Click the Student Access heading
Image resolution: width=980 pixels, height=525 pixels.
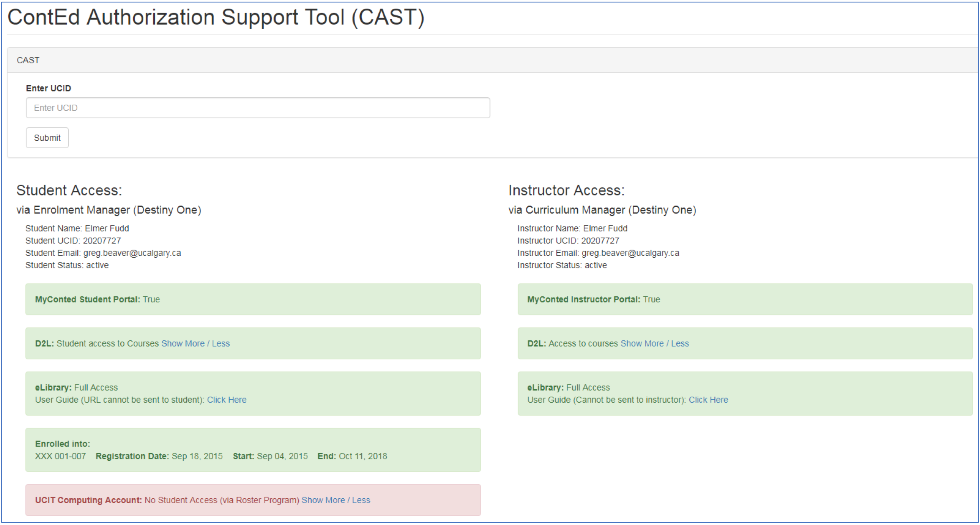(x=69, y=190)
